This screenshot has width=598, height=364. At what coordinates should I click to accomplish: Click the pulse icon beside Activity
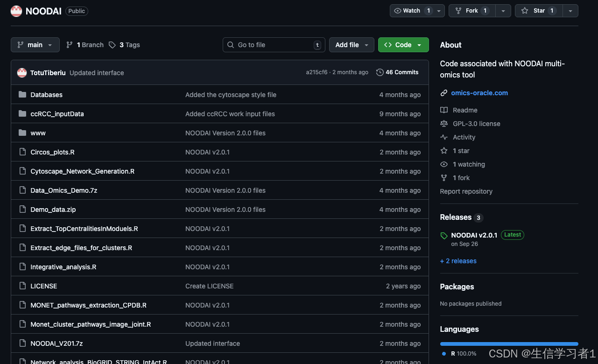coord(444,137)
